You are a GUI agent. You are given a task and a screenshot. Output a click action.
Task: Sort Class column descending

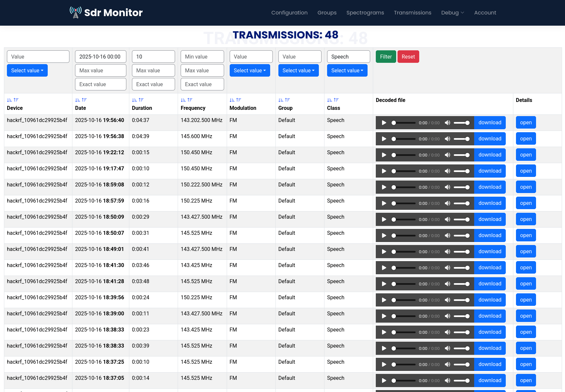click(336, 100)
